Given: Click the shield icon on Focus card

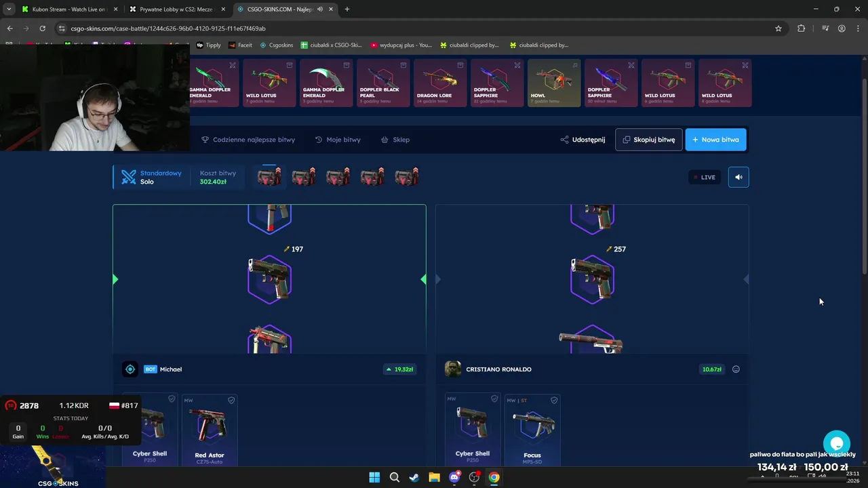Looking at the screenshot, I should tap(554, 401).
